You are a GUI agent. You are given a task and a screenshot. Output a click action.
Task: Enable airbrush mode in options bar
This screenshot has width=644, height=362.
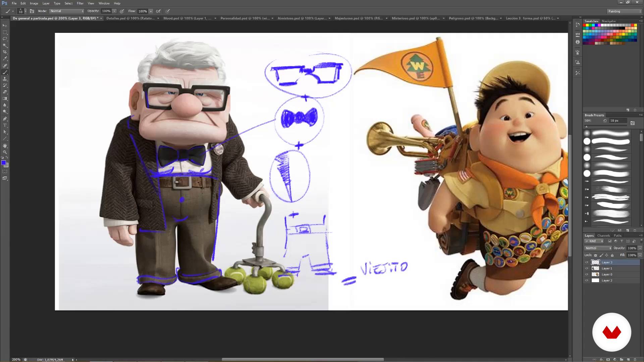coord(158,11)
